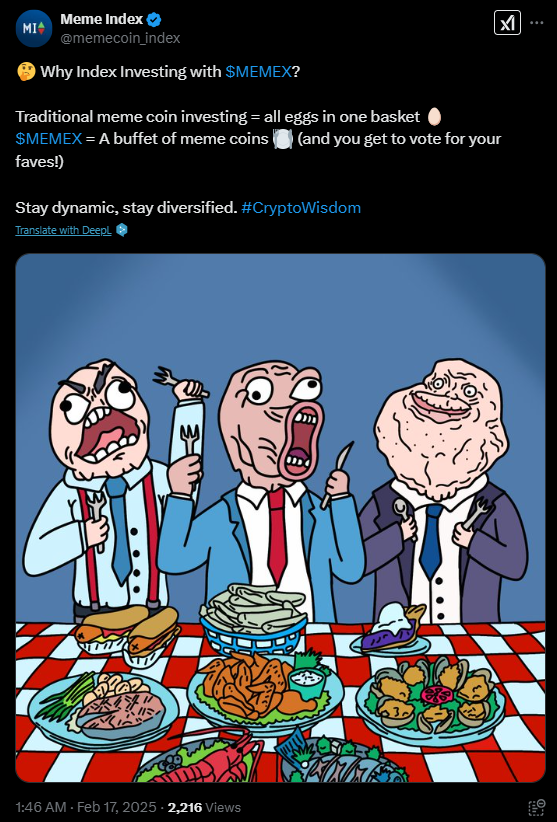Click the plate and cutlery emoji
Image resolution: width=557 pixels, height=822 pixels.
click(282, 139)
